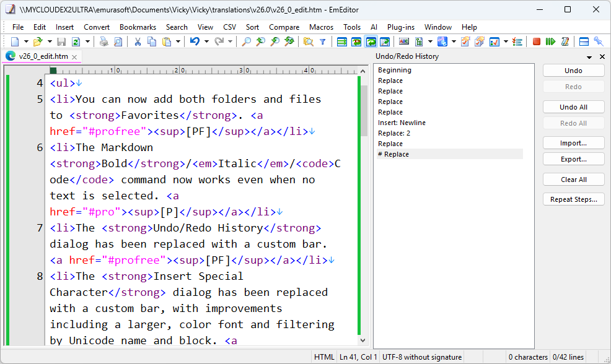Click the editor scroll up arrow
The width and height of the screenshot is (611, 364).
(363, 71)
